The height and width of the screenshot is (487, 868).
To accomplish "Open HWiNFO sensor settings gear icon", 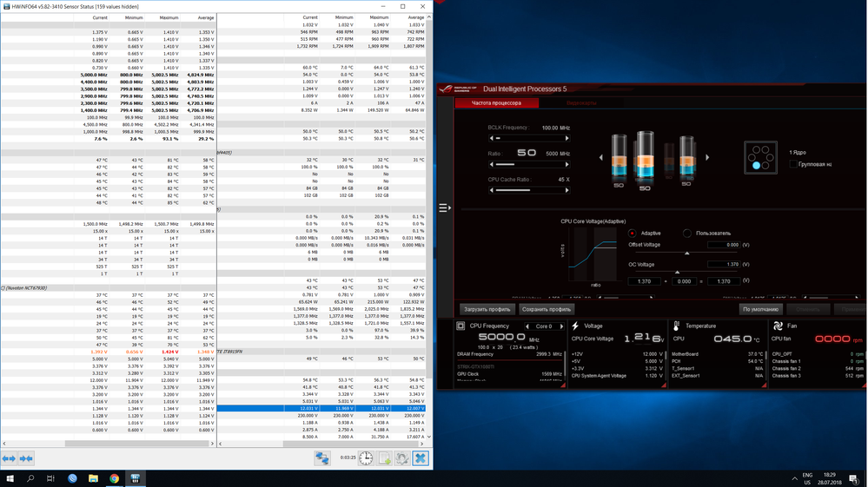I will coord(402,458).
